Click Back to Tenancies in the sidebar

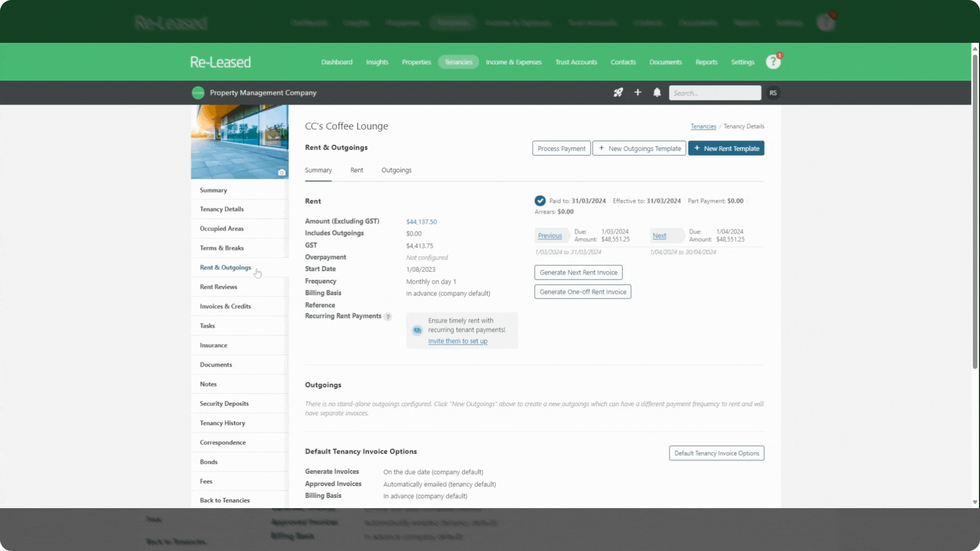click(239, 500)
